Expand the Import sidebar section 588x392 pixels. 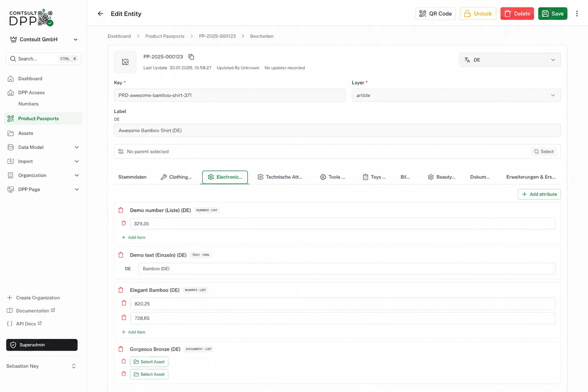tap(43, 162)
